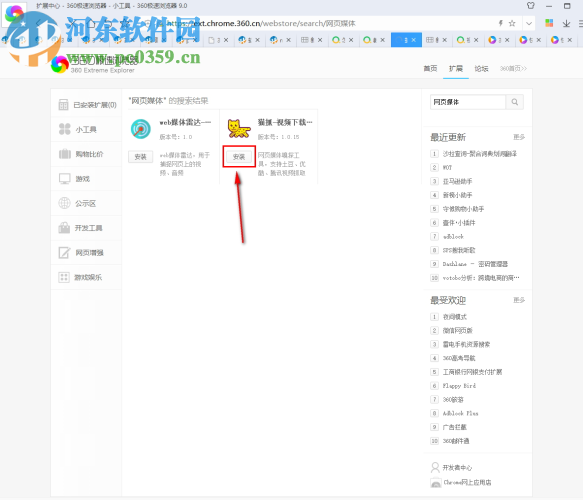Screen dimensions: 583x500
Task: Open WOT in recent updates list
Action: (447, 167)
